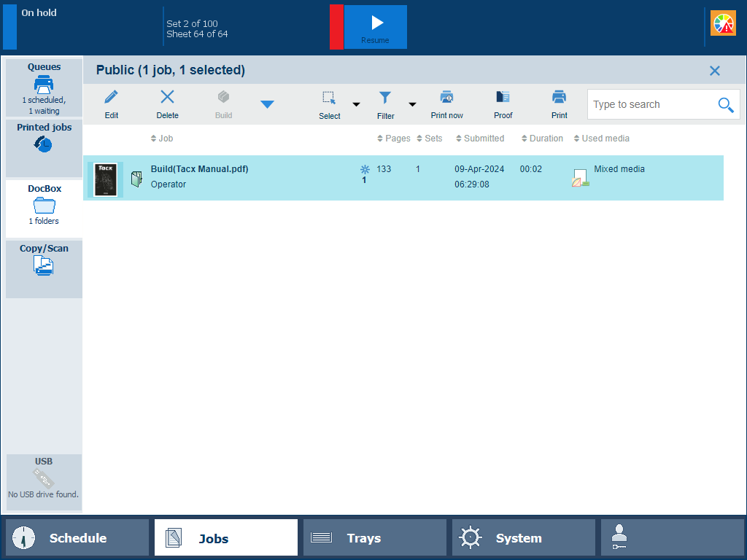747x560 pixels.
Task: Click the search magnifier icon
Action: pyautogui.click(x=725, y=105)
